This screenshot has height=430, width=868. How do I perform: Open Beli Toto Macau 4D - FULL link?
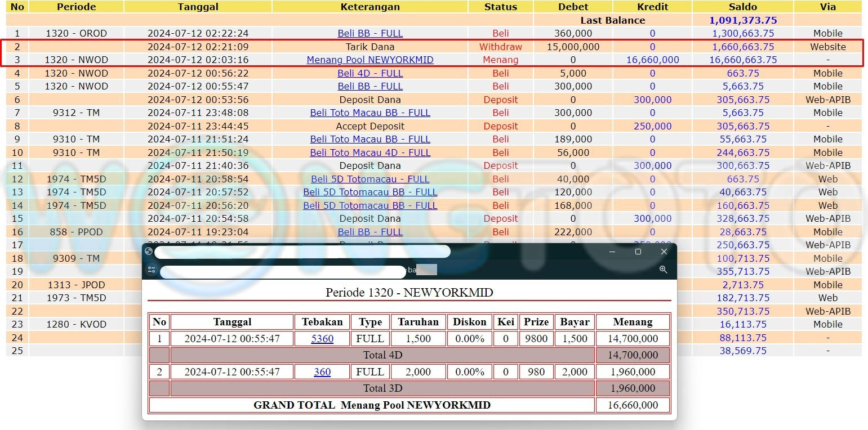(x=370, y=153)
